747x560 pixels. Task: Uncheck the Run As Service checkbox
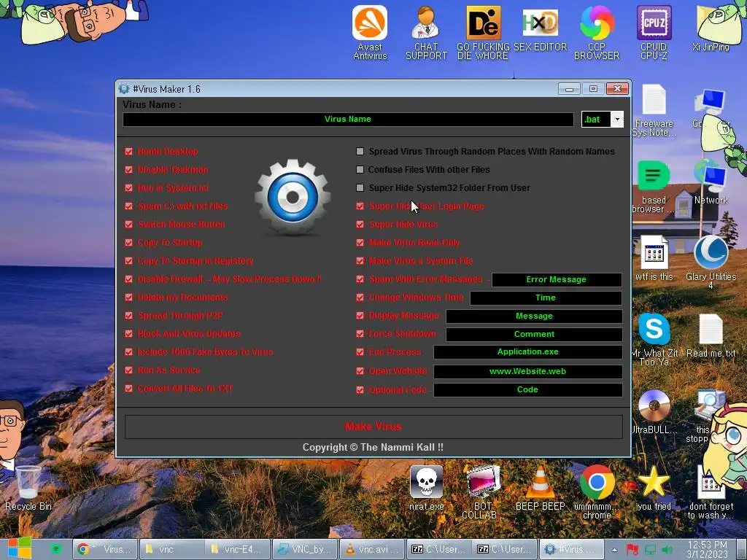(x=128, y=370)
